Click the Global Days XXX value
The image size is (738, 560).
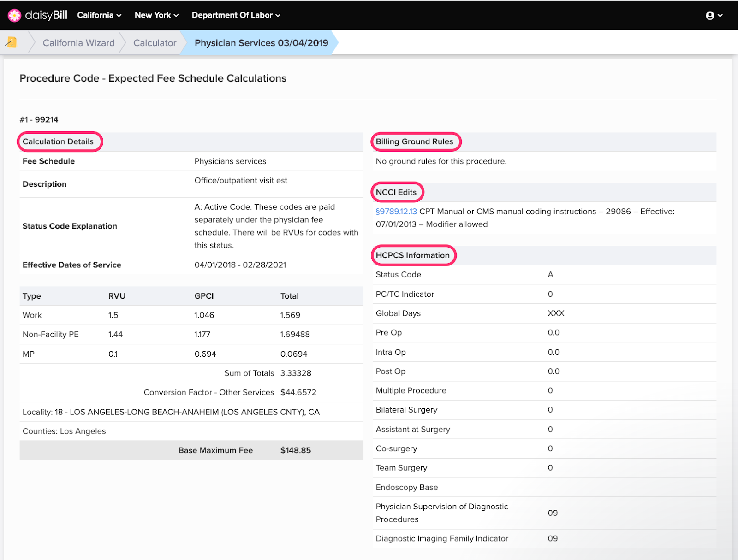(x=556, y=313)
